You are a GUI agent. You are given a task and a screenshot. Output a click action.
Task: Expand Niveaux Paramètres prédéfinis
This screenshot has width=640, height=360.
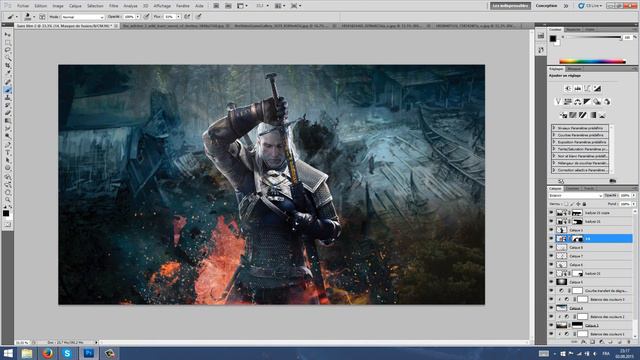553,128
